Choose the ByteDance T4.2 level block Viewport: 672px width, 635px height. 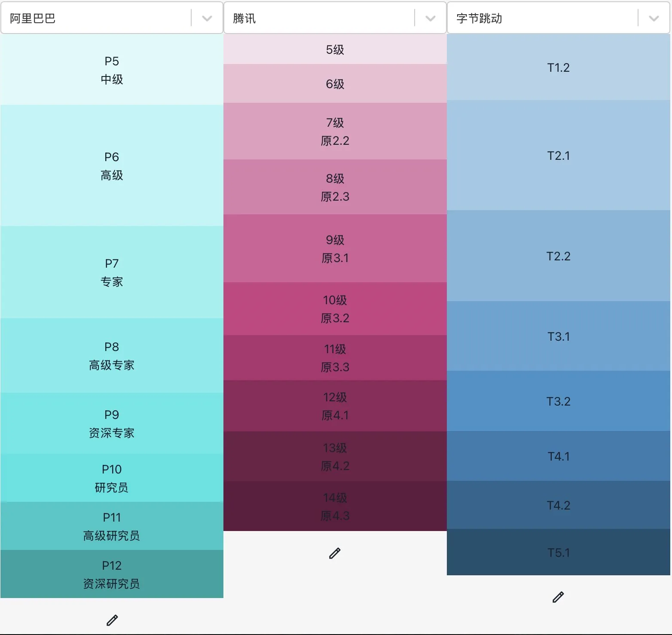559,505
